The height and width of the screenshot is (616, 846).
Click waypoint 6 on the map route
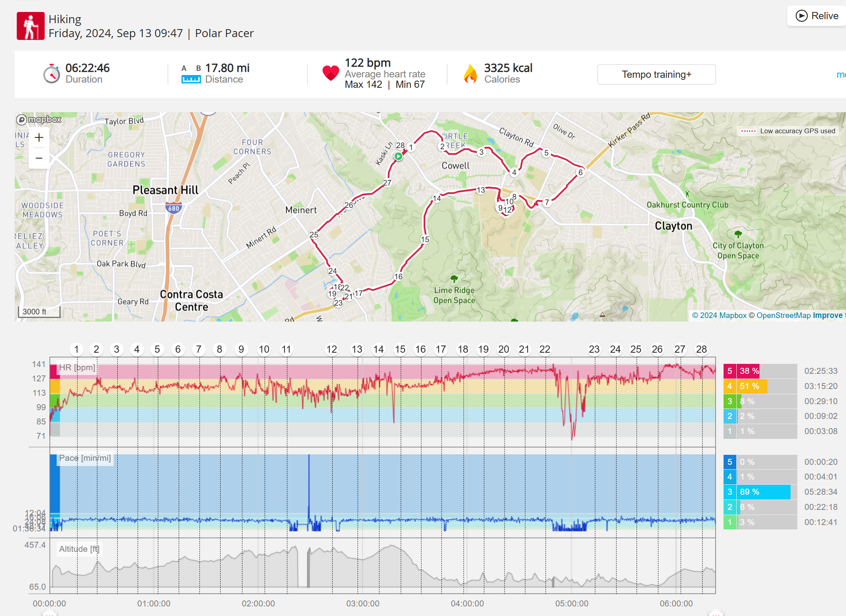580,172
